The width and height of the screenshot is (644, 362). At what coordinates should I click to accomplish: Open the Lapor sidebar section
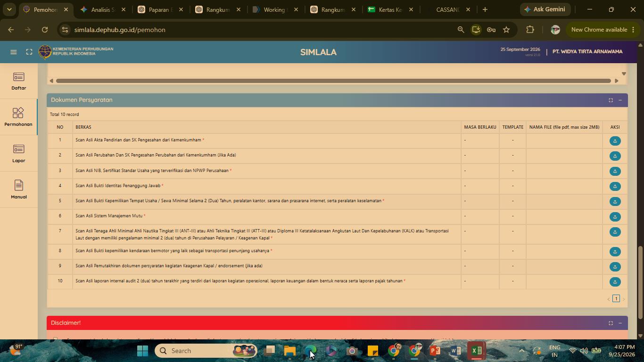click(x=19, y=154)
